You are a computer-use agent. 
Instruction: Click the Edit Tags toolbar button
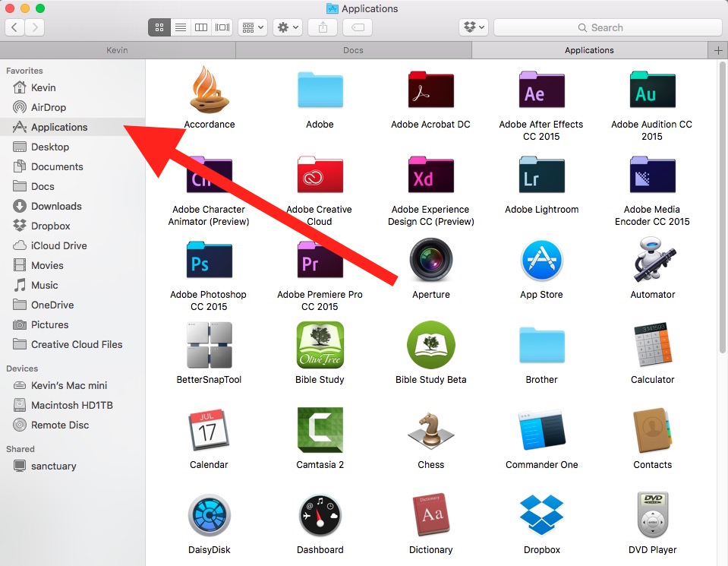click(x=358, y=27)
